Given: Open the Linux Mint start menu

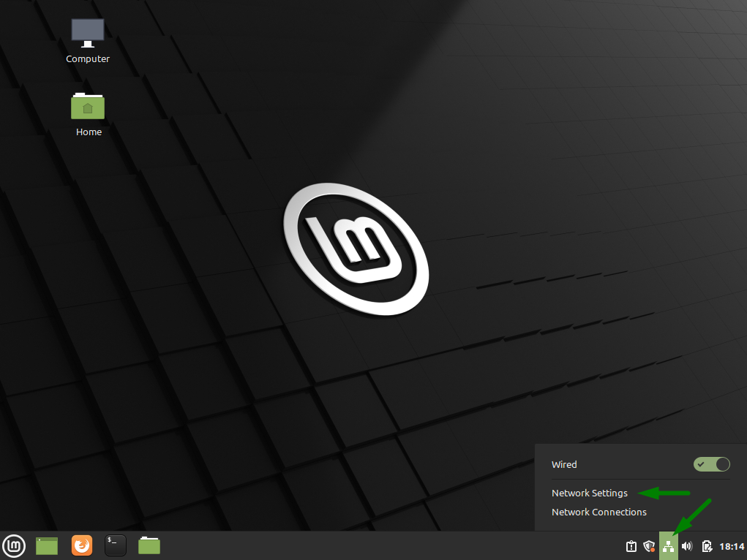Looking at the screenshot, I should click(x=15, y=545).
